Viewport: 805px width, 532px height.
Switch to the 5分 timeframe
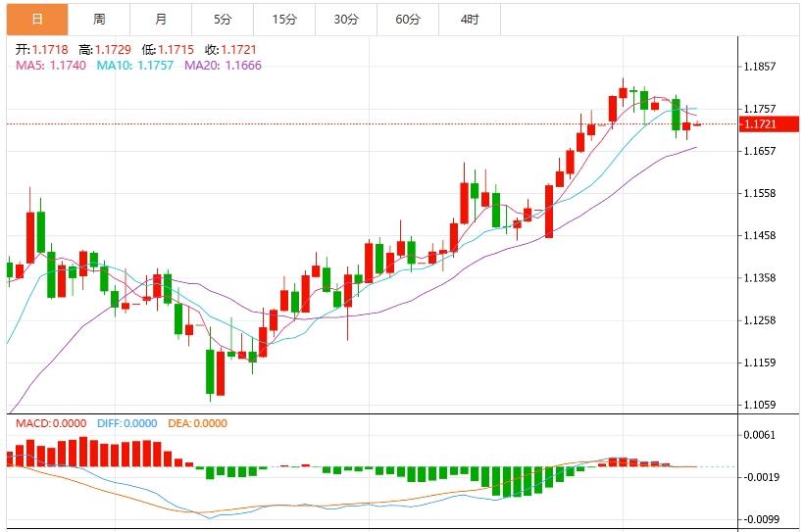pos(223,19)
